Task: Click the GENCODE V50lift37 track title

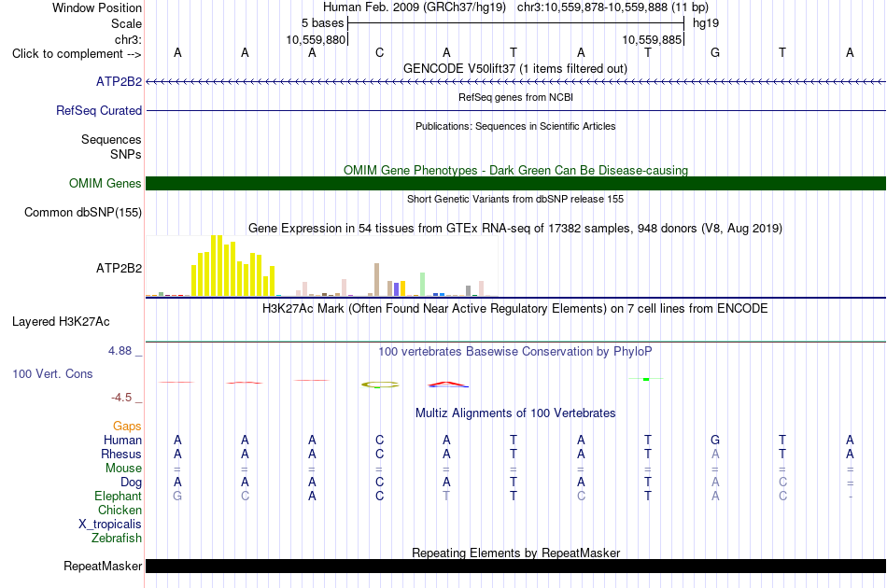Action: pyautogui.click(x=515, y=68)
